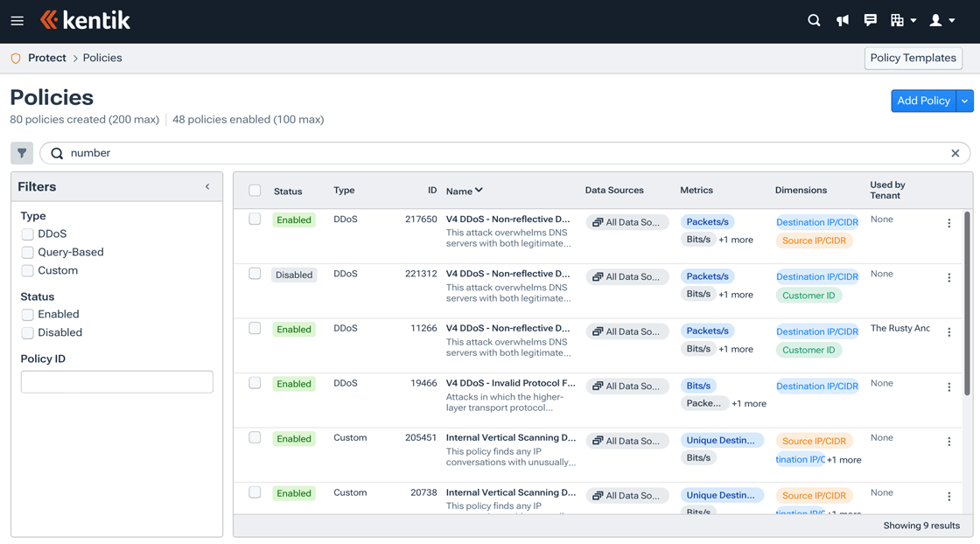The width and height of the screenshot is (980, 544).
Task: Click Policies in the breadcrumb trail
Action: click(x=102, y=57)
